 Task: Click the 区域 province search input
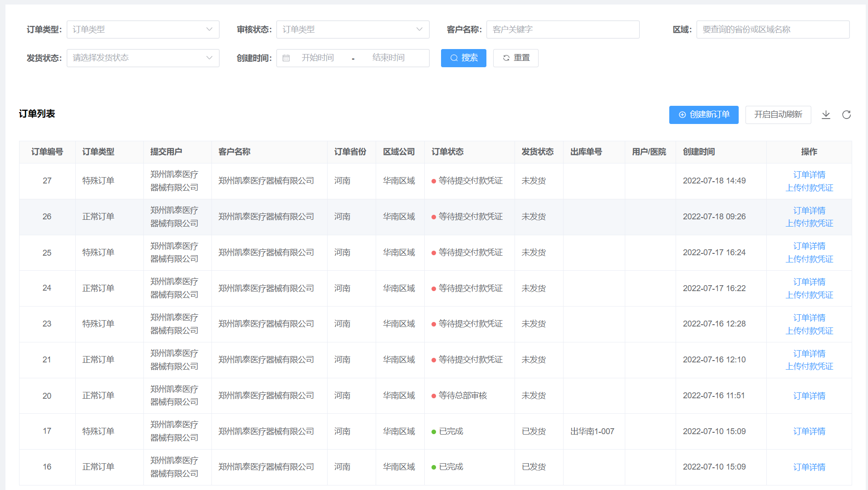pyautogui.click(x=773, y=30)
